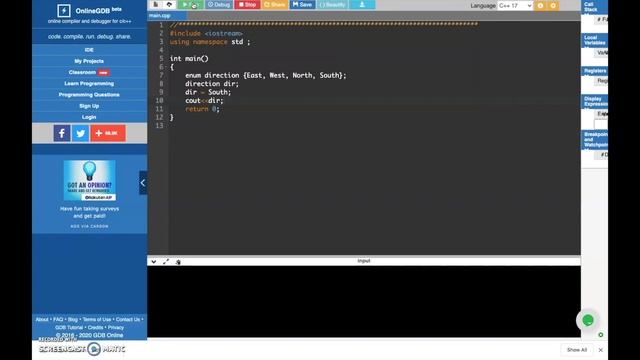Share the code using the Share button
Image resolution: width=640 pixels, height=360 pixels.
[x=275, y=4]
